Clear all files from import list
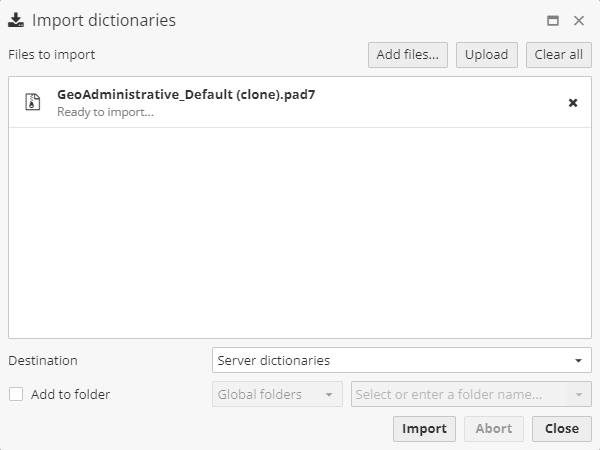Image resolution: width=600 pixels, height=450 pixels. [558, 55]
